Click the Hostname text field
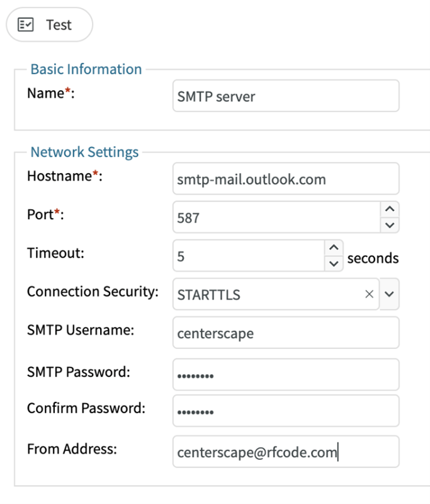Screen dimensions: 430x504 [285, 179]
